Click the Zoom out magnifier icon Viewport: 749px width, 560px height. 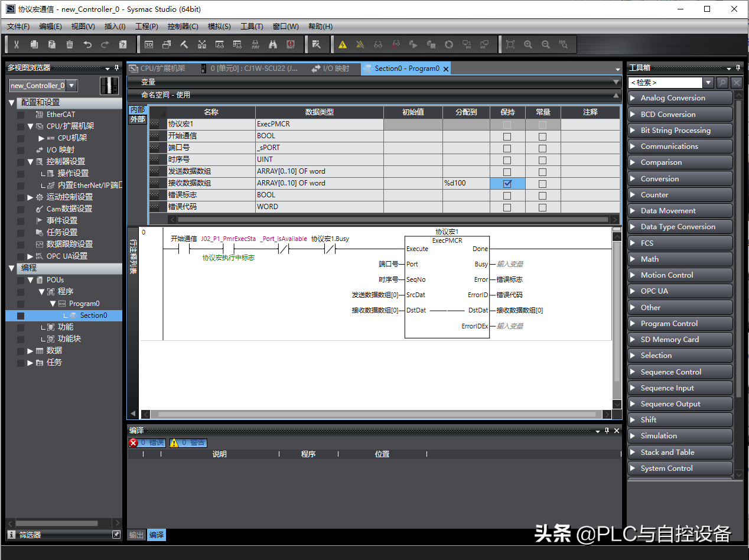pos(546,44)
